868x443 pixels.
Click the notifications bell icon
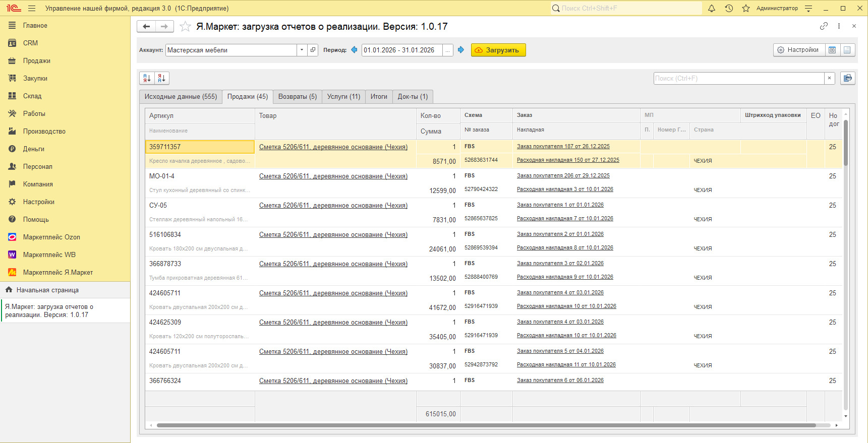[x=712, y=8]
